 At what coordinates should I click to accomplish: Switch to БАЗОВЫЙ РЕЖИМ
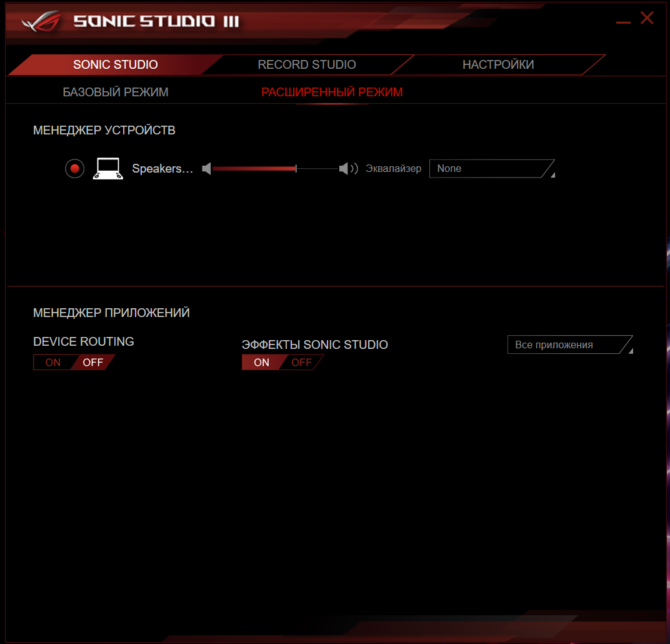(x=116, y=93)
